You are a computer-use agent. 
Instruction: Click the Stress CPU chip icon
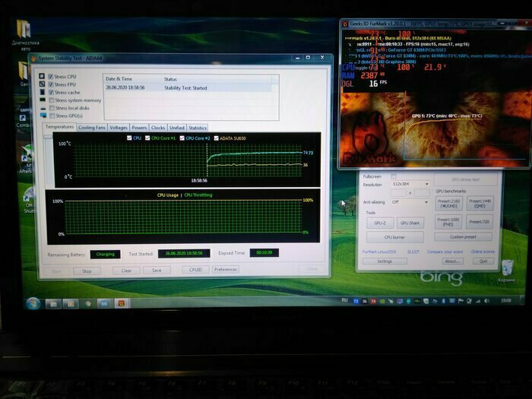tap(42, 76)
